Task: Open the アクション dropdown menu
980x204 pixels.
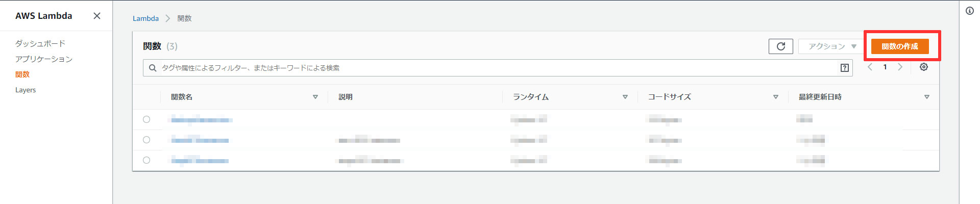Action: 832,46
